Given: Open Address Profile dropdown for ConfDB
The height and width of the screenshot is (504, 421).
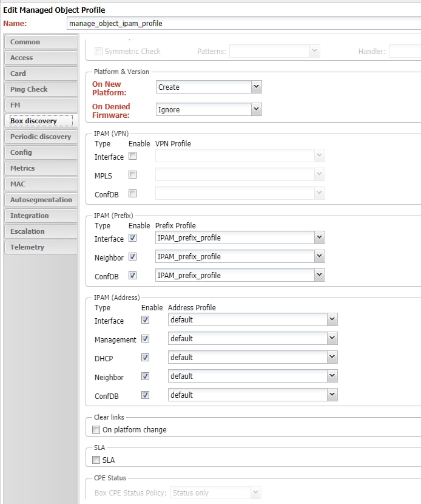Looking at the screenshot, I should 332,395.
